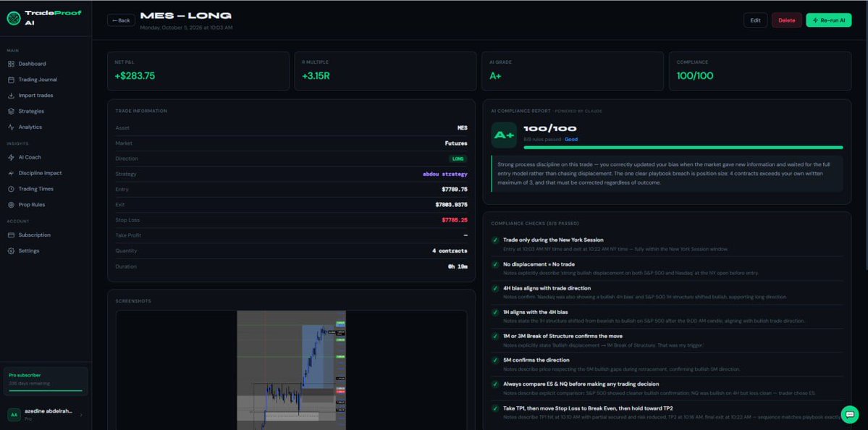Click the Re-run AI button
Screen dimensions: 868x430
(x=829, y=20)
